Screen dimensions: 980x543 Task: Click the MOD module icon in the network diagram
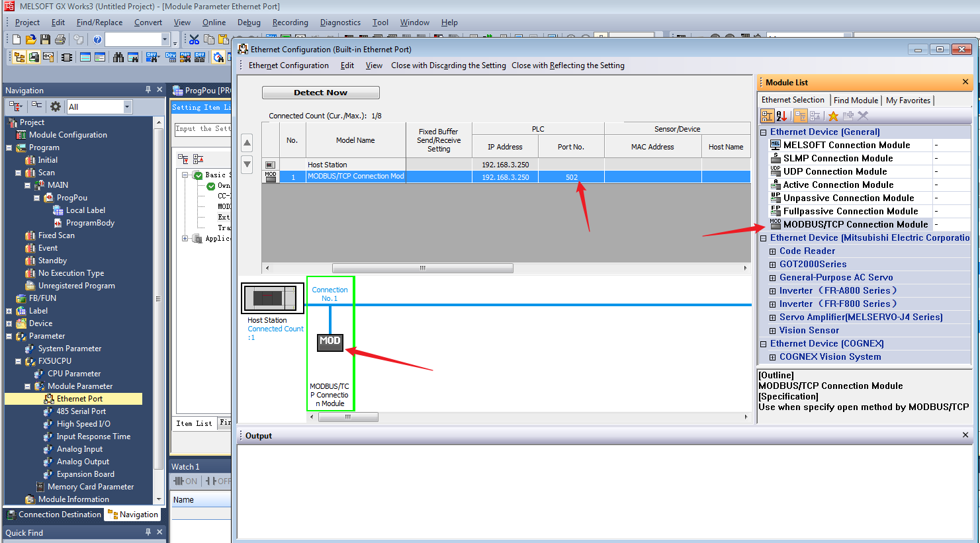point(330,341)
